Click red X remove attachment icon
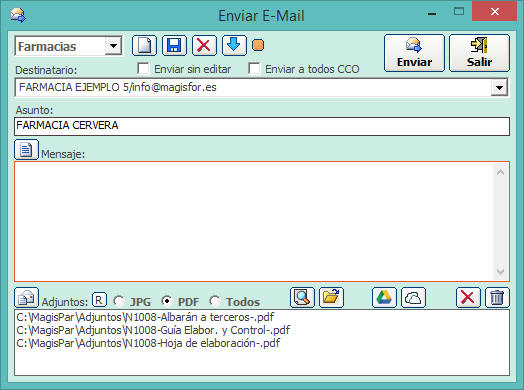Image resolution: width=524 pixels, height=390 pixels. point(468,297)
